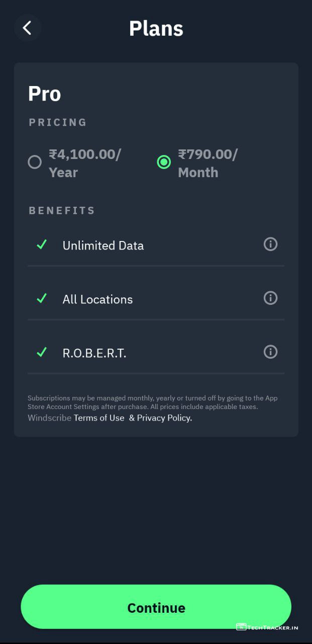Choose the ₹790.00/Month price label
This screenshot has width=312, height=644.
pos(207,163)
